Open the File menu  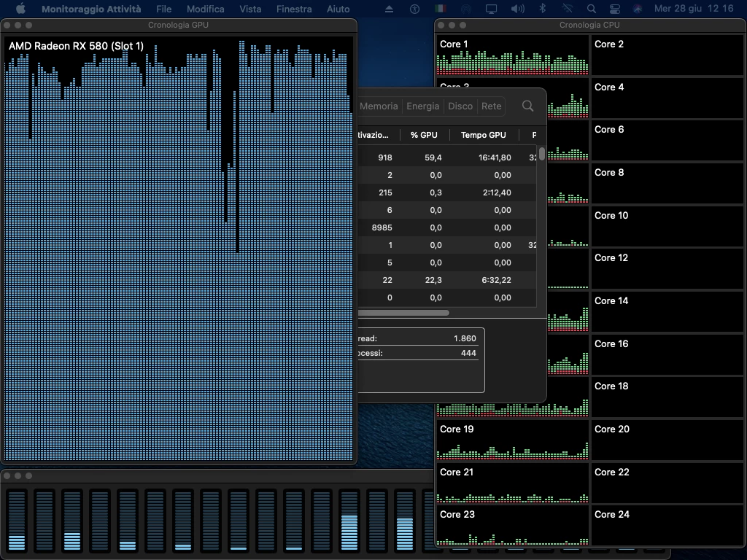coord(163,9)
